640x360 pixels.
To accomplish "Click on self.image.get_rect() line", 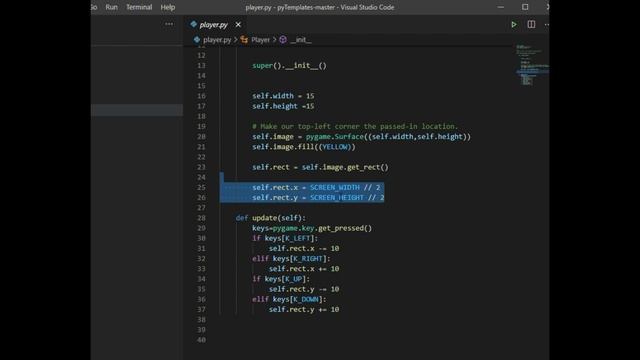I will [x=320, y=167].
